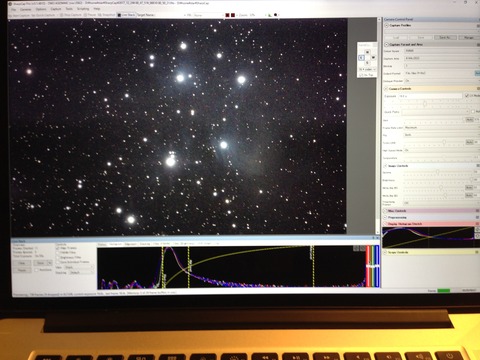The image size is (480, 360).
Task: Collapse the Camera Controls section
Action: 386,89
